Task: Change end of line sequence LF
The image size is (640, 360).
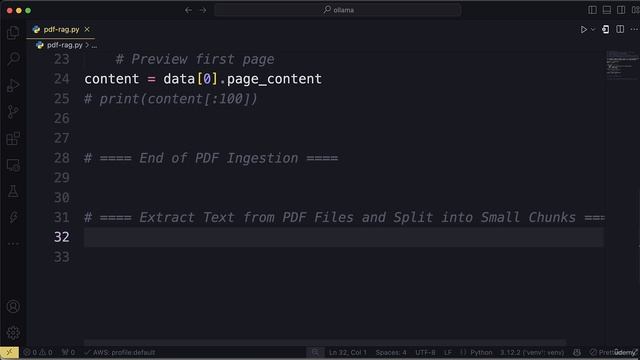Action: [x=448, y=352]
